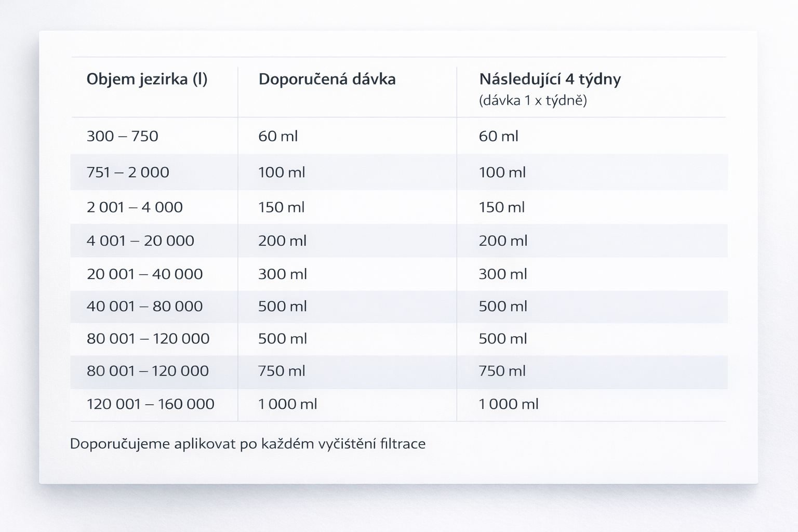Select "300 ml" under Následující 4 týdny

tap(502, 274)
